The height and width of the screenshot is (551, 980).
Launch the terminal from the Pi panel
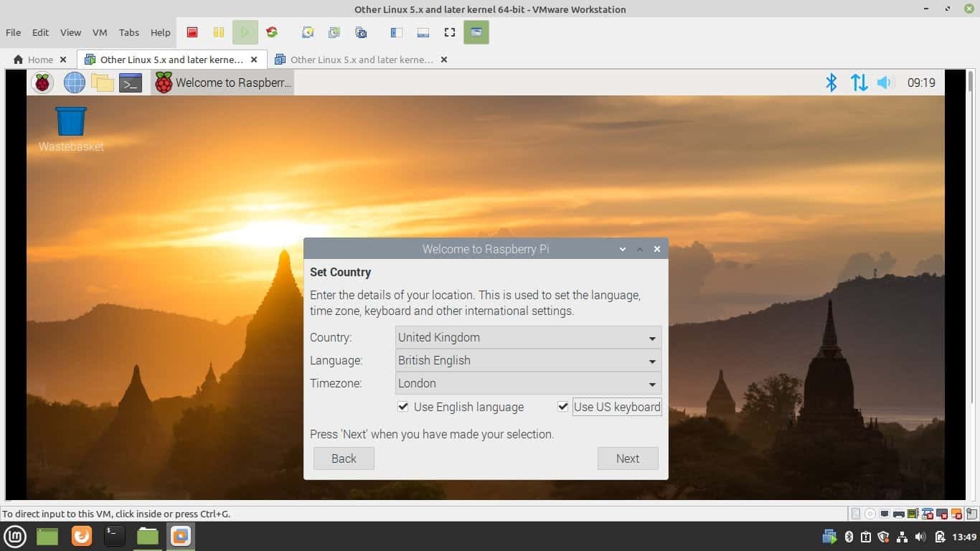click(x=131, y=83)
